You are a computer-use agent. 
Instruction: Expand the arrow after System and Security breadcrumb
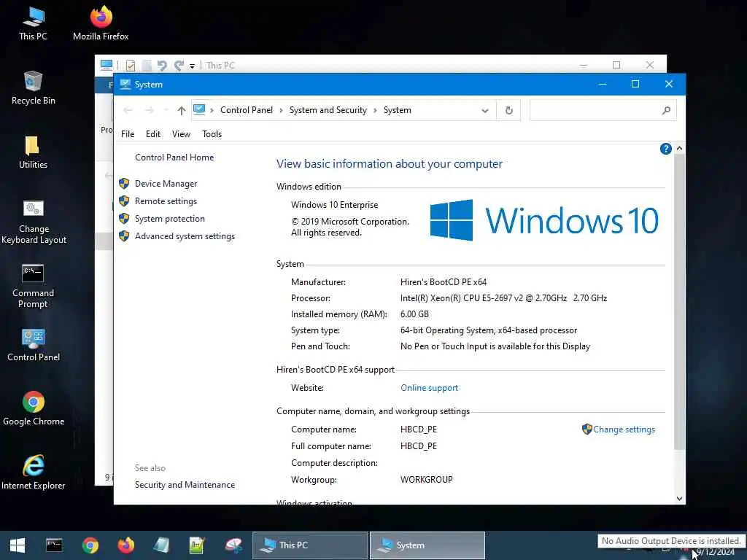[x=376, y=111]
